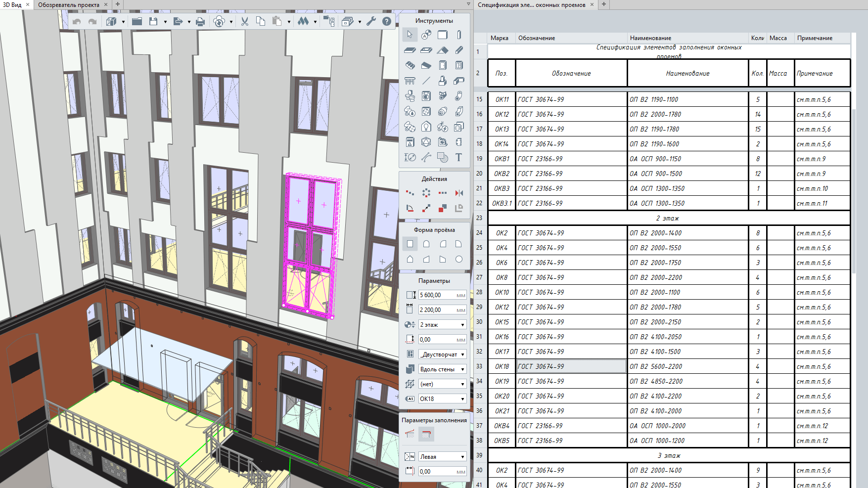Choose the Text tool icon

click(x=458, y=157)
